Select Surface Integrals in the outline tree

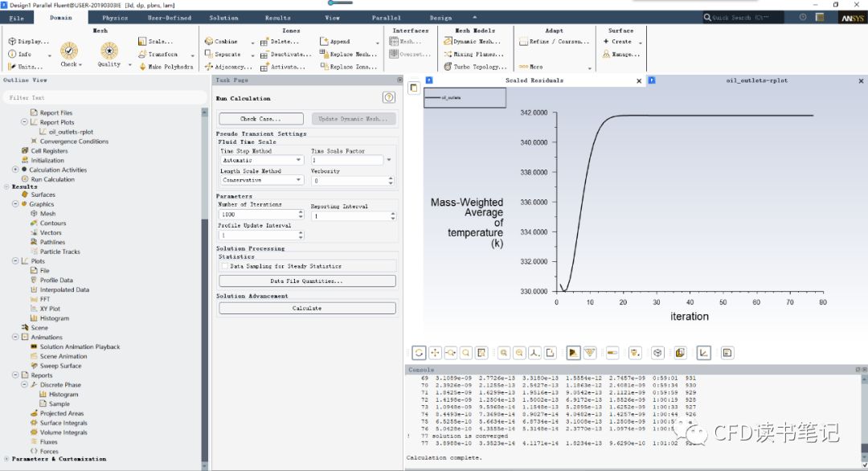tap(63, 423)
